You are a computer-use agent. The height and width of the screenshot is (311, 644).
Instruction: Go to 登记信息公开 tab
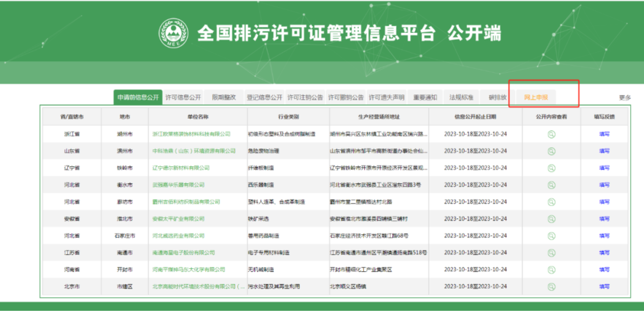(265, 97)
